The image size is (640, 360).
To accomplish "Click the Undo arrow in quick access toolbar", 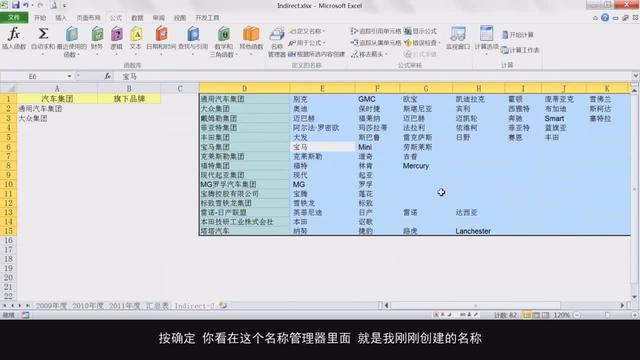I will point(26,5).
